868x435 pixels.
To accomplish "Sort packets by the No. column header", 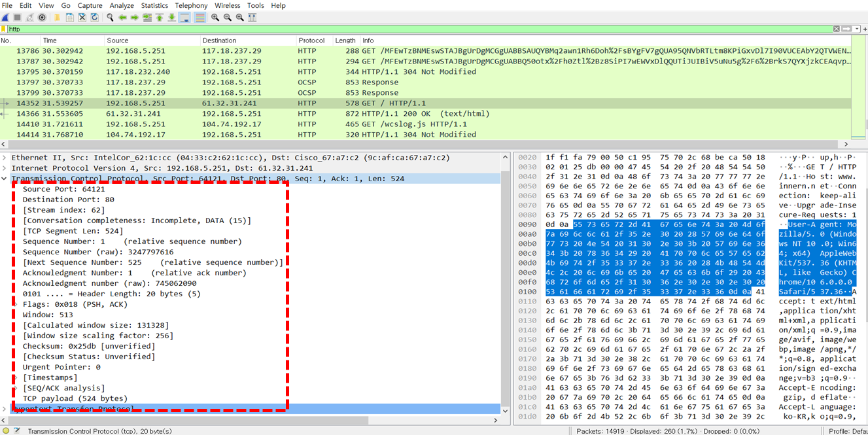I will coord(20,41).
